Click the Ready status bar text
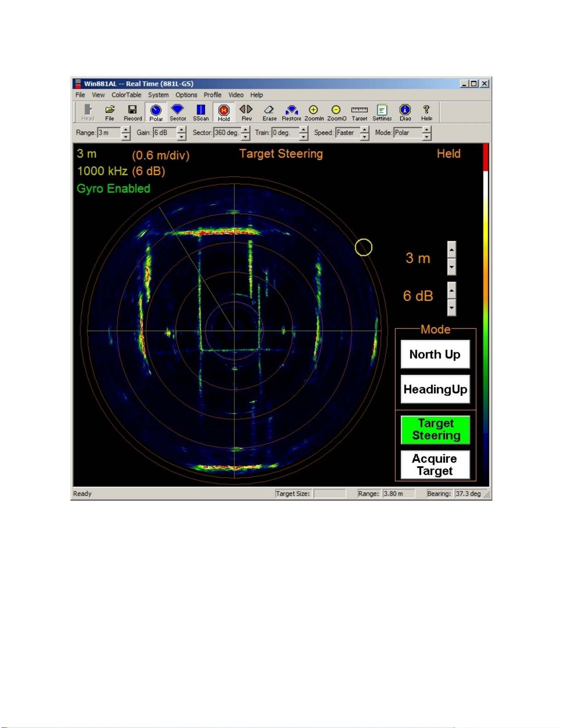563x728 pixels. tap(82, 494)
